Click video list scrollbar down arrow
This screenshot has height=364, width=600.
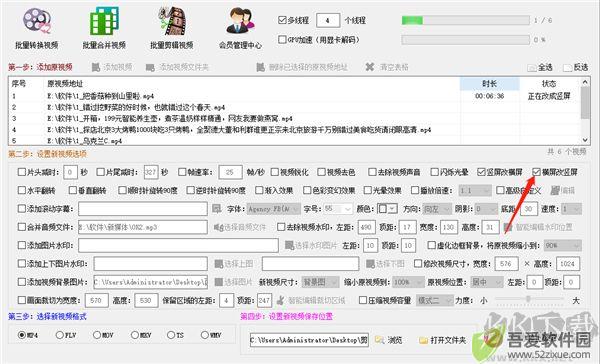(585, 140)
